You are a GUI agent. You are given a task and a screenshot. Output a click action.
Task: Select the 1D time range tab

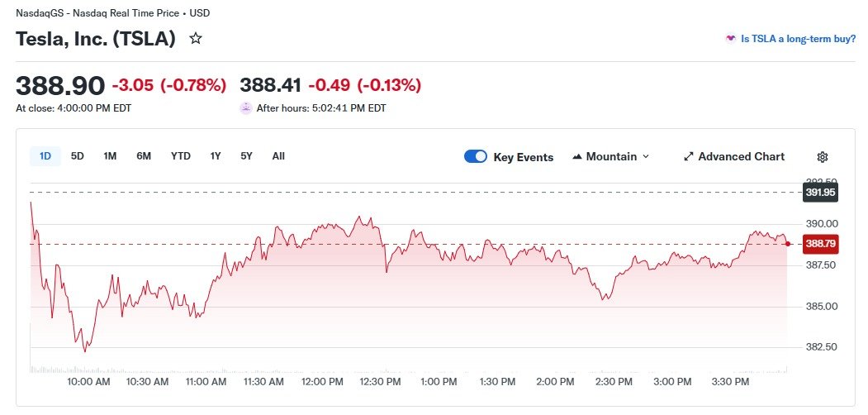tap(45, 156)
